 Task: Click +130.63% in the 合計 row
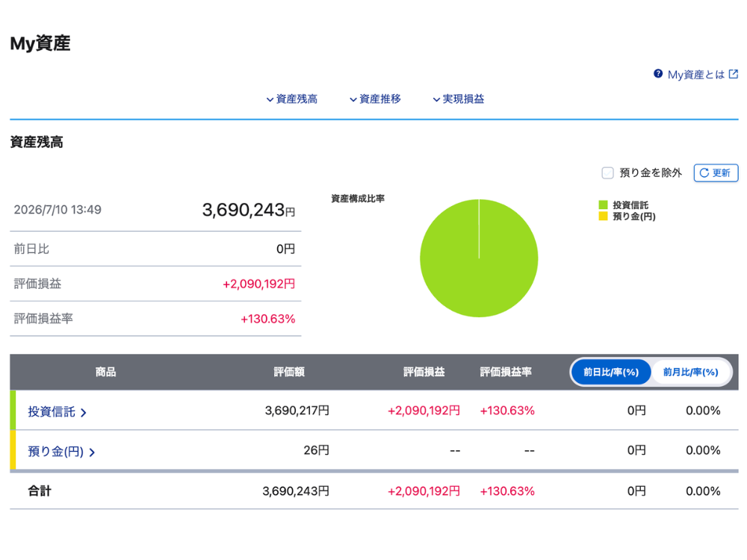coord(507,491)
